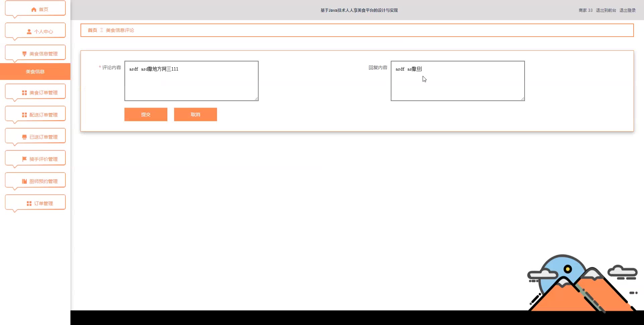Click 首页 in the breadcrumb
The width and height of the screenshot is (644, 325).
coord(93,30)
